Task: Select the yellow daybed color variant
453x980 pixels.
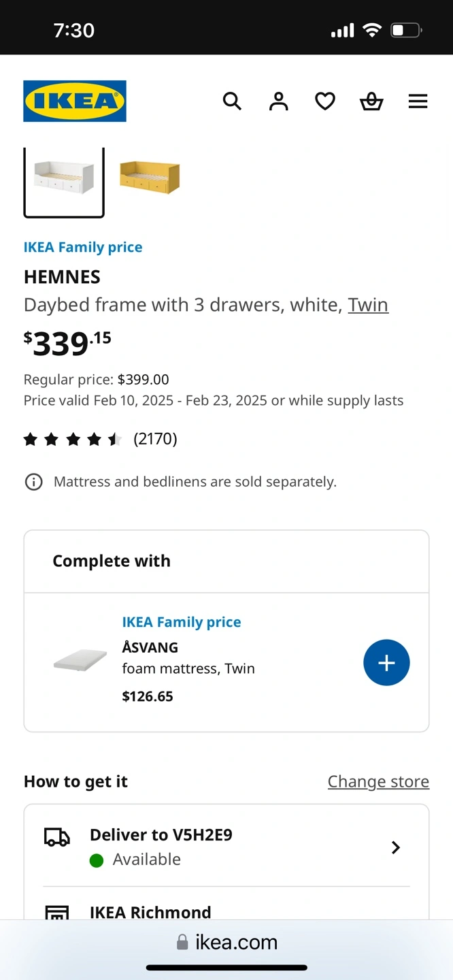Action: click(x=150, y=177)
